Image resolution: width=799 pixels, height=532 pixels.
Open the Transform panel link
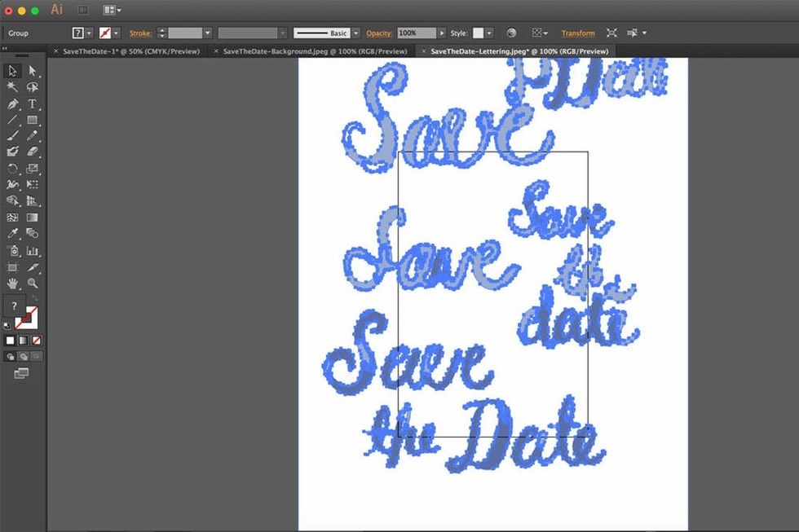coord(578,33)
